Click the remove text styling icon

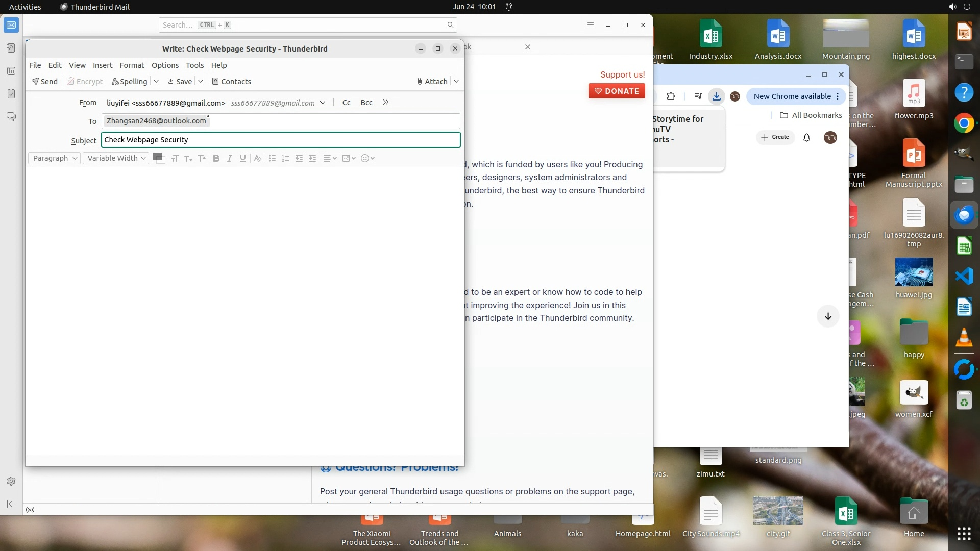pyautogui.click(x=258, y=158)
